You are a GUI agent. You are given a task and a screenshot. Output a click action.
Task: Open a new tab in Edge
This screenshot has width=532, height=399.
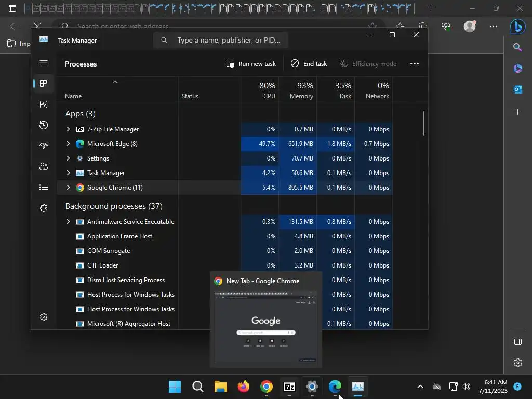click(431, 8)
